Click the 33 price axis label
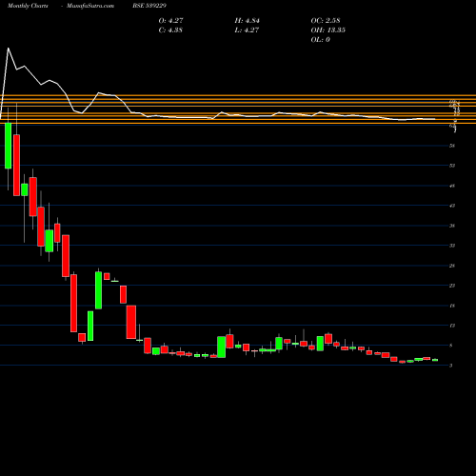476x476 pixels. [452, 246]
